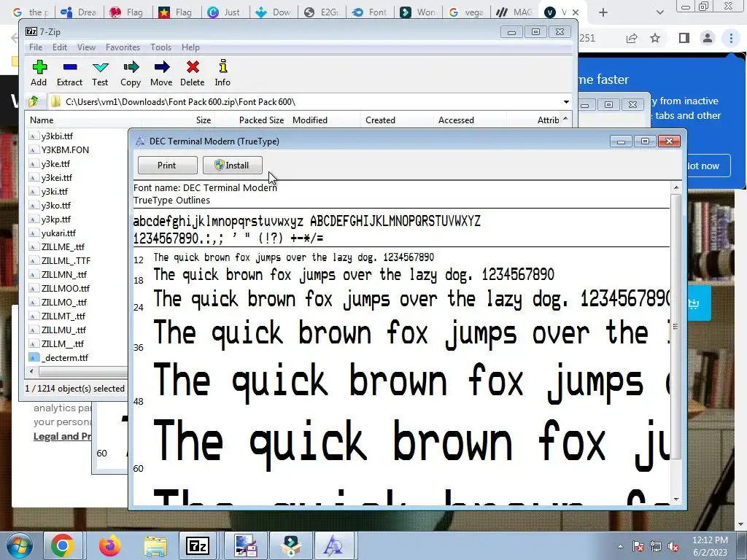
Task: Open the View menu in 7-Zip
Action: pos(86,47)
